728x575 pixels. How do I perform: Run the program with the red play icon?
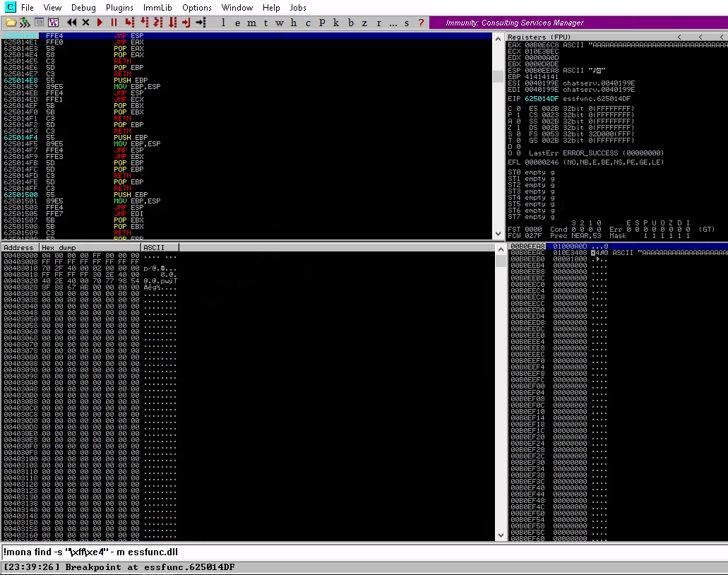[100, 23]
